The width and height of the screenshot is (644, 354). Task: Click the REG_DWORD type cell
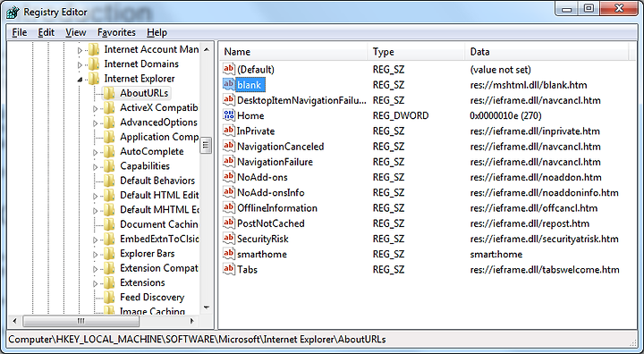(401, 116)
